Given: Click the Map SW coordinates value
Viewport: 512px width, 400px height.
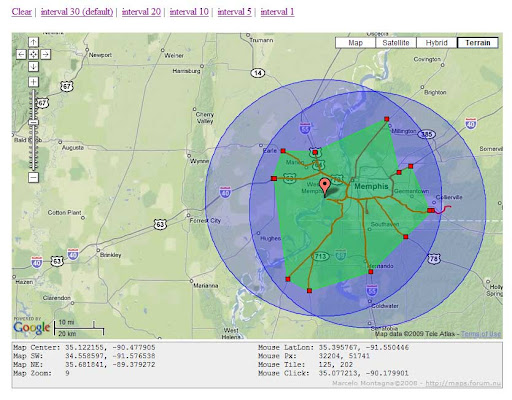Looking at the screenshot, I should 110,356.
